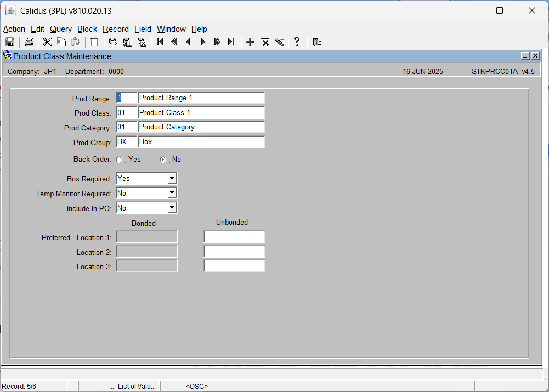Open the Block menu
Screen dimensions: 549x392
87,29
